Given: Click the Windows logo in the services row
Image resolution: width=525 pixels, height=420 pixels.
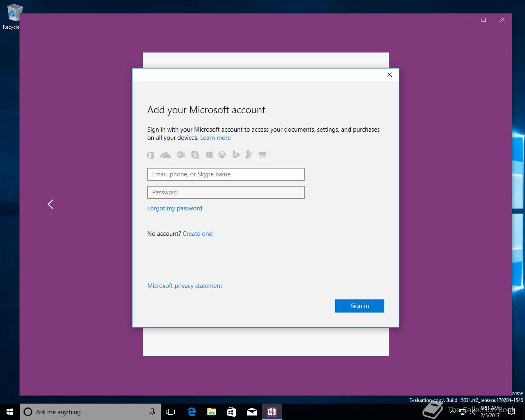Looking at the screenshot, I should point(209,155).
